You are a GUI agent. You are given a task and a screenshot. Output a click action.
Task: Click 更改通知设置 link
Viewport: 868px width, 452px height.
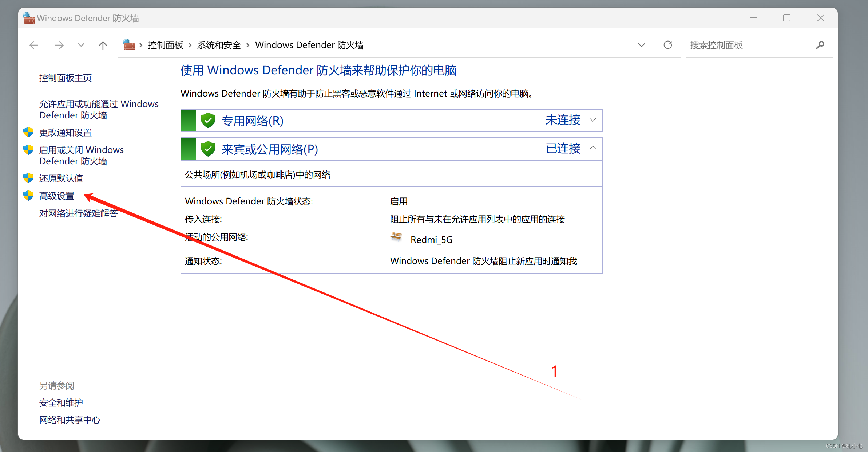[x=66, y=133]
